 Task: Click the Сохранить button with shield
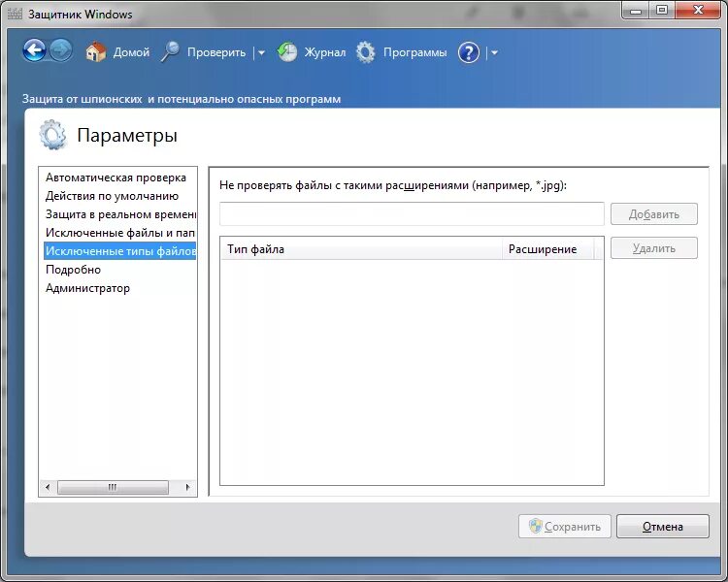pyautogui.click(x=565, y=527)
